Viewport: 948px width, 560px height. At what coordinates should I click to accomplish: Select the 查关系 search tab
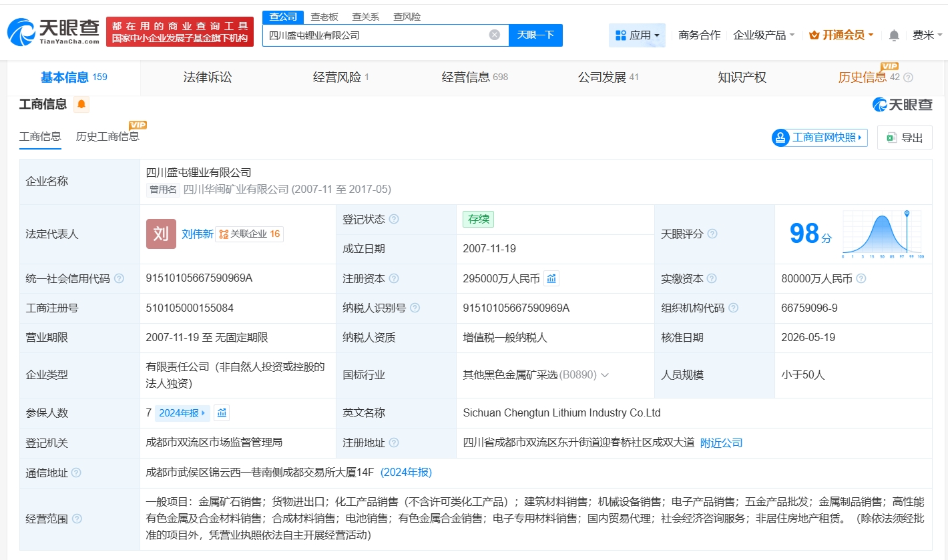coord(366,17)
